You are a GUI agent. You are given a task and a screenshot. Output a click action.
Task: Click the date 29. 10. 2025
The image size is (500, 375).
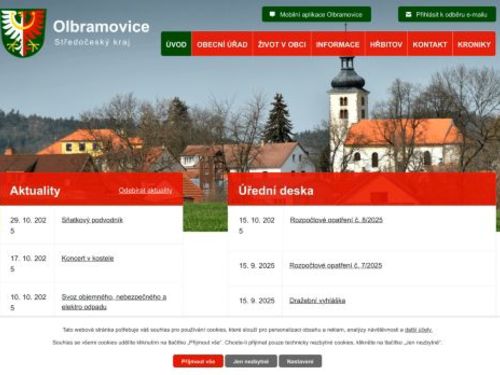click(x=28, y=225)
